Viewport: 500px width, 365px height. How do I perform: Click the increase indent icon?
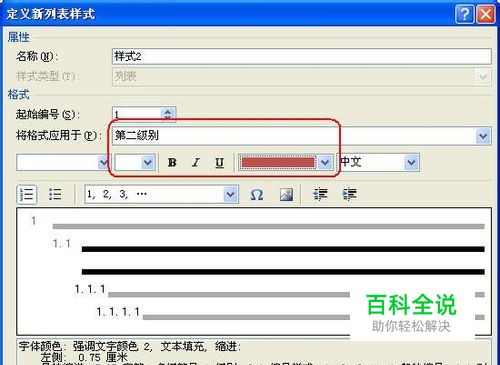pyautogui.click(x=350, y=194)
